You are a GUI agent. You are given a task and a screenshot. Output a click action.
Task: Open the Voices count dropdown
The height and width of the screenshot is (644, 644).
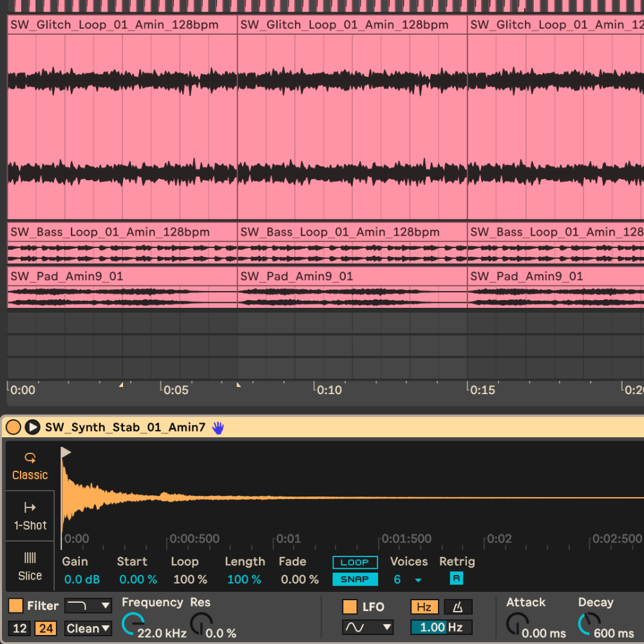pos(418,580)
